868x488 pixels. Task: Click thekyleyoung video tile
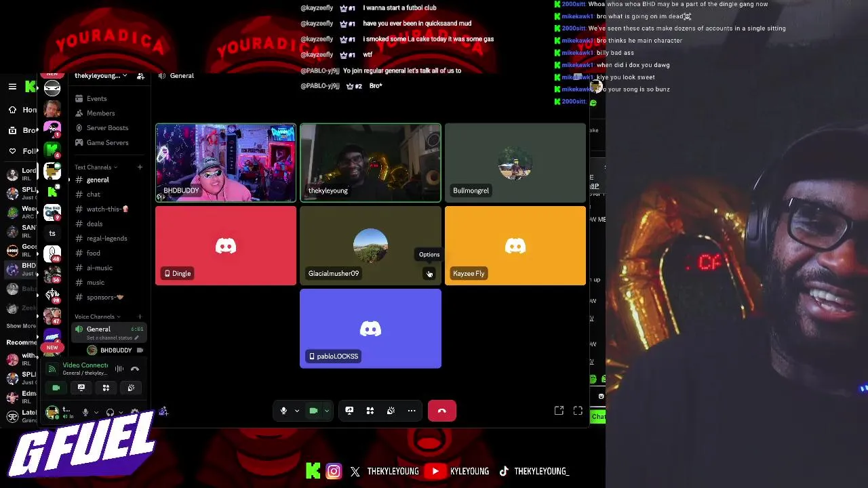(370, 163)
